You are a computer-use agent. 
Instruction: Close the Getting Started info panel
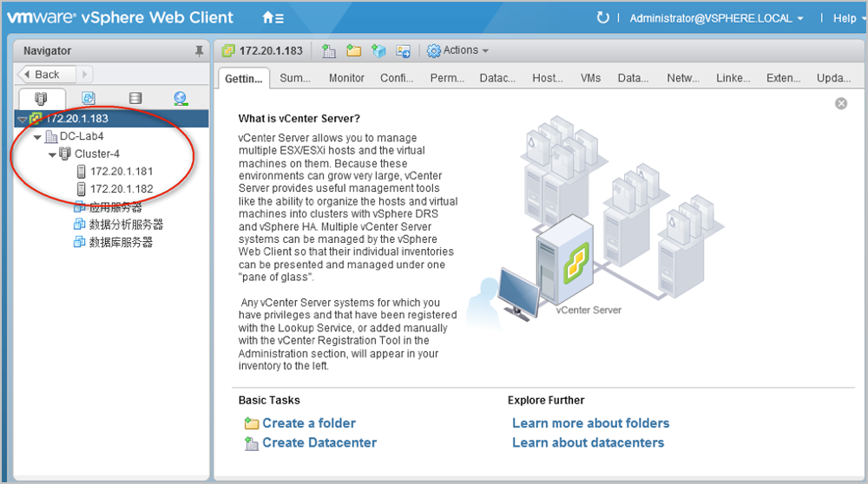840,103
